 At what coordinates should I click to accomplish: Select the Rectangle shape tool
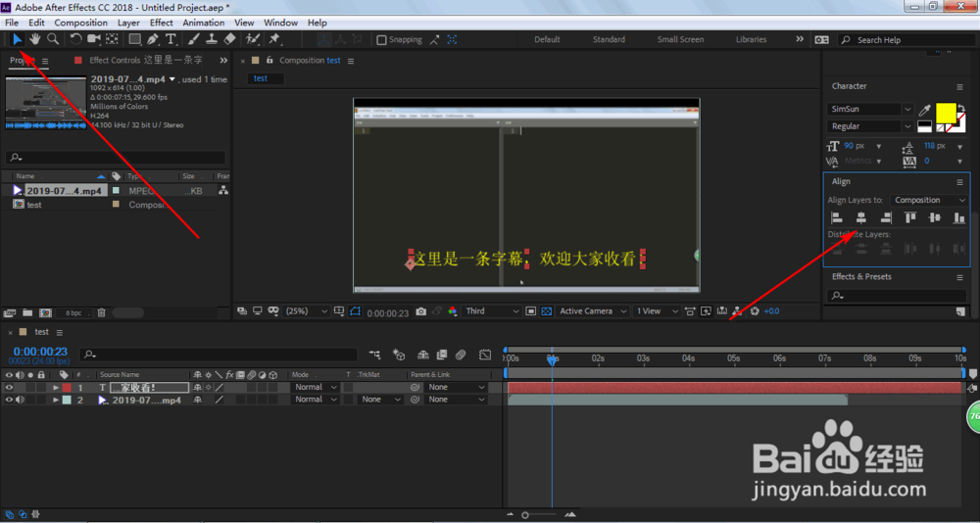coord(135,39)
